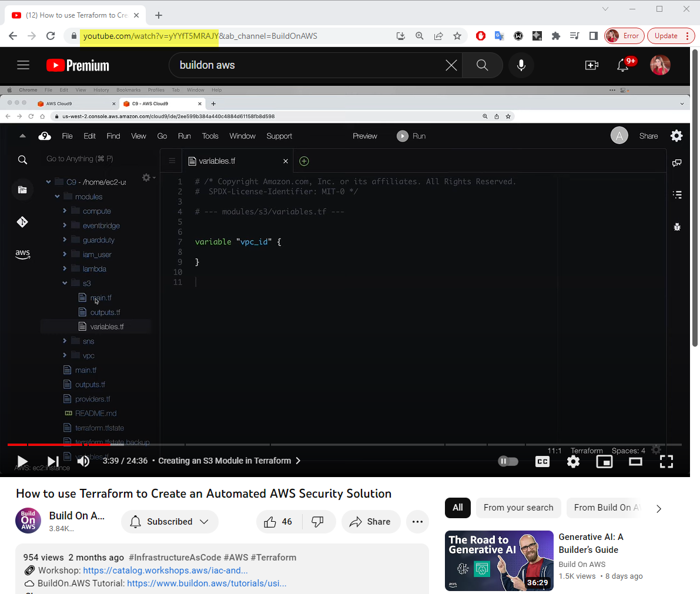Screen dimensions: 700x594
Task: Share this page icon in address bar
Action: 438,36
